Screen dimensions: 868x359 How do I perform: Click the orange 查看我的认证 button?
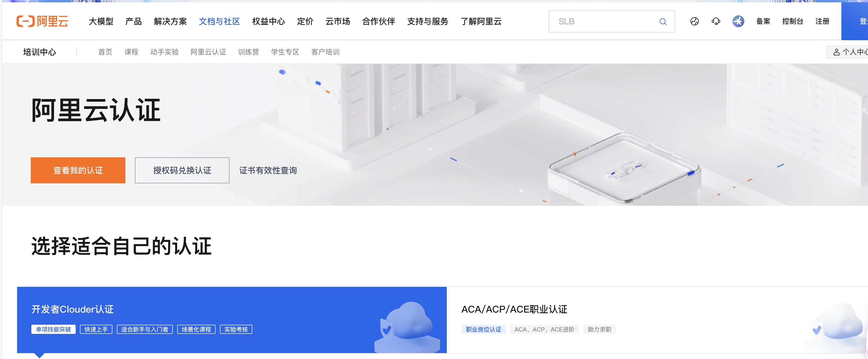[x=78, y=170]
